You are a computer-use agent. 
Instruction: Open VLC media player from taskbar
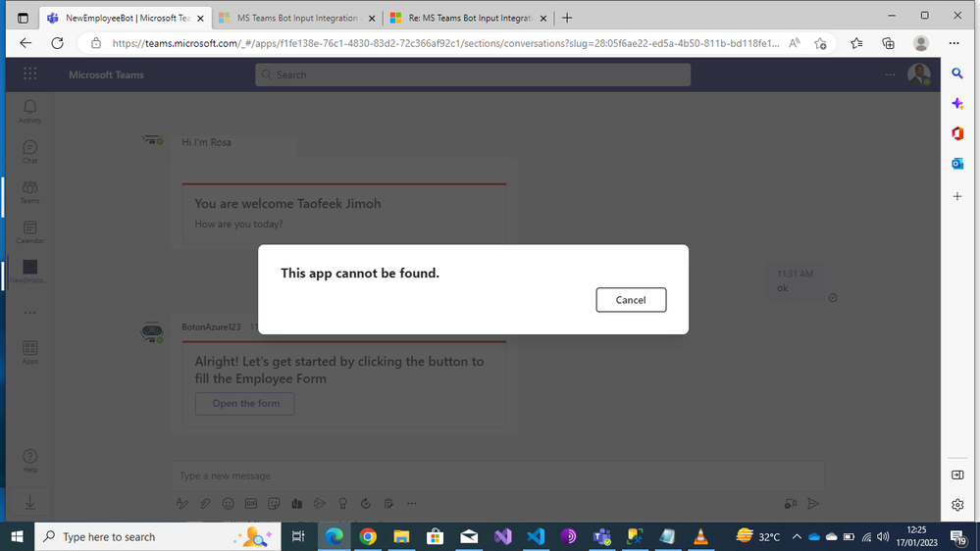700,536
